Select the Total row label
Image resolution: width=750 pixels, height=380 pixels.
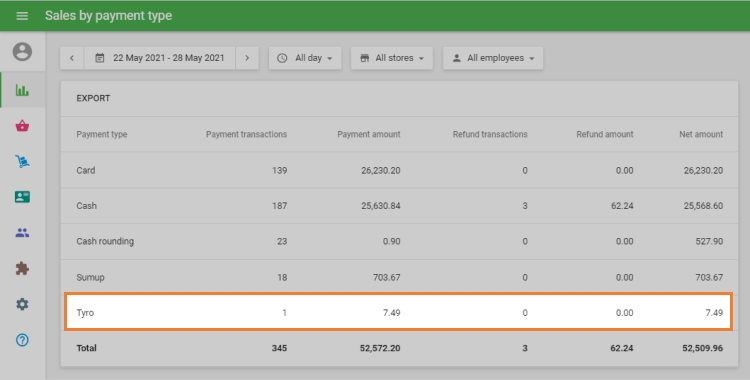[x=87, y=348]
